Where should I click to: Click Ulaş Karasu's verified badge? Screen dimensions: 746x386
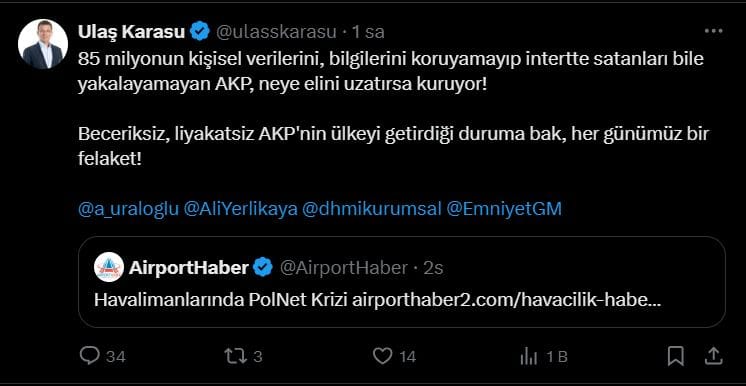pos(200,31)
